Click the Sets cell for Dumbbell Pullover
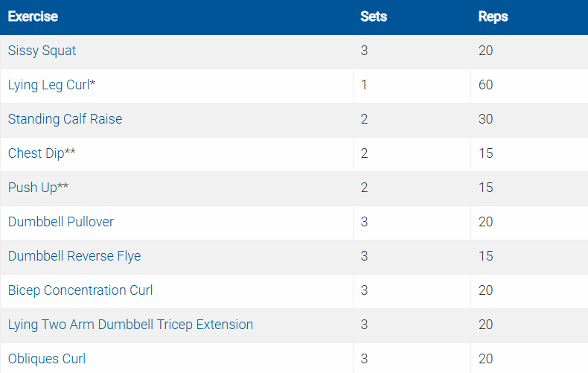 364,222
